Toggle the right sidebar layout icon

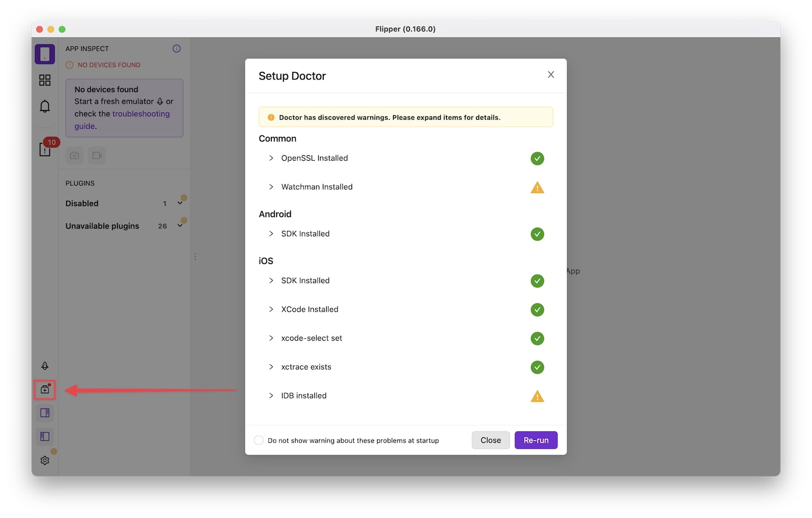point(45,412)
